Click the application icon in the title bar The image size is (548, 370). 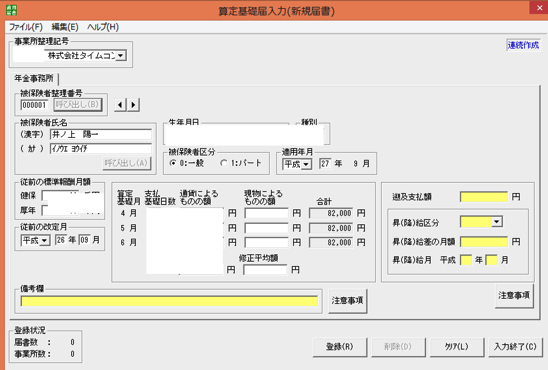pyautogui.click(x=11, y=10)
